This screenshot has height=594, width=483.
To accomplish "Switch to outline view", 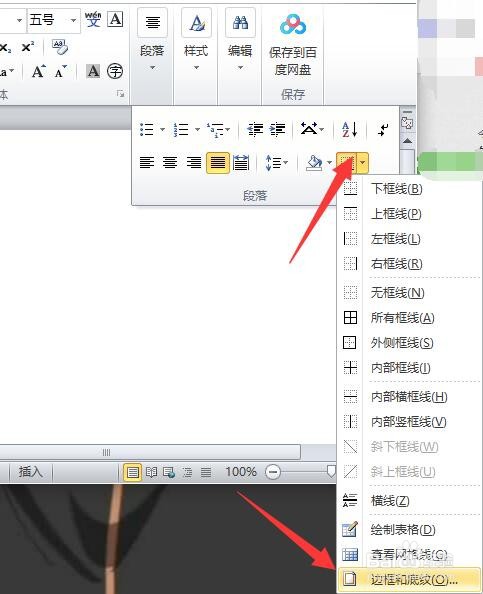I will (x=187, y=472).
